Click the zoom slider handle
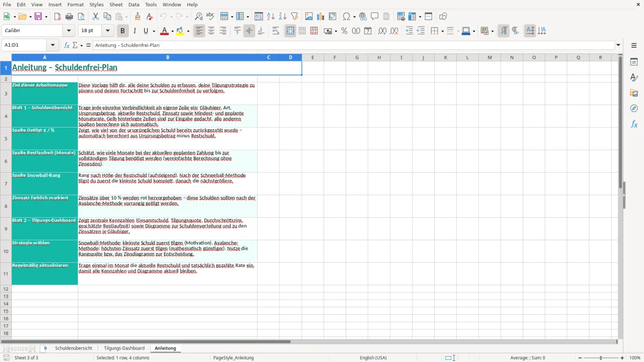 click(x=601, y=358)
